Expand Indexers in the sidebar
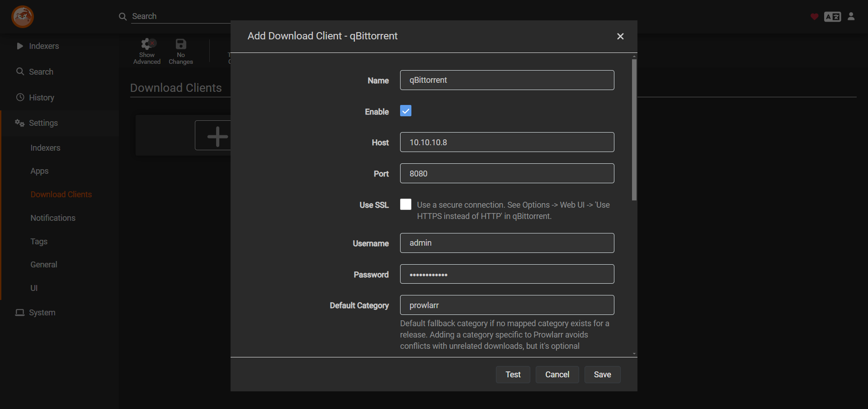868x409 pixels. [x=44, y=46]
